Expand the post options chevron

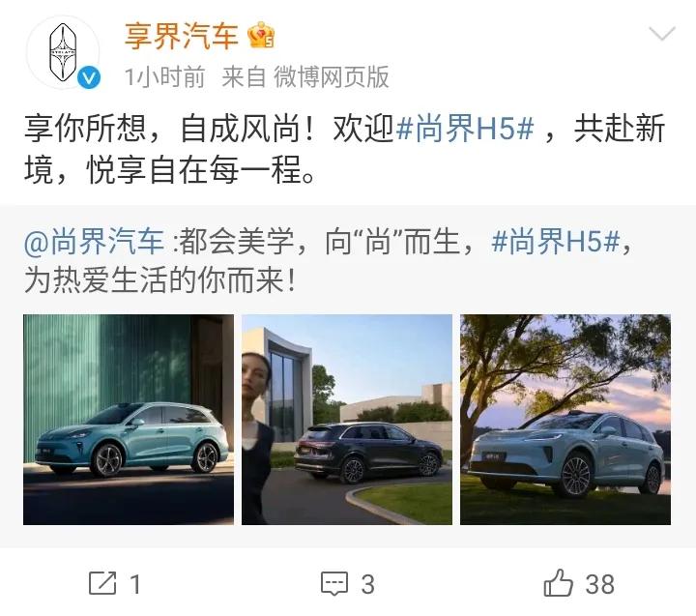[x=662, y=33]
